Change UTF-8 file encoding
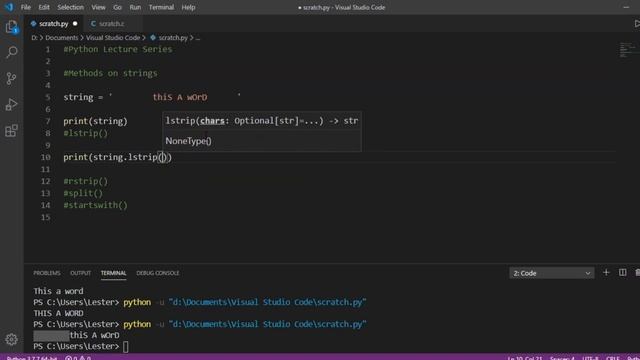This screenshot has width=640, height=360. pyautogui.click(x=590, y=358)
